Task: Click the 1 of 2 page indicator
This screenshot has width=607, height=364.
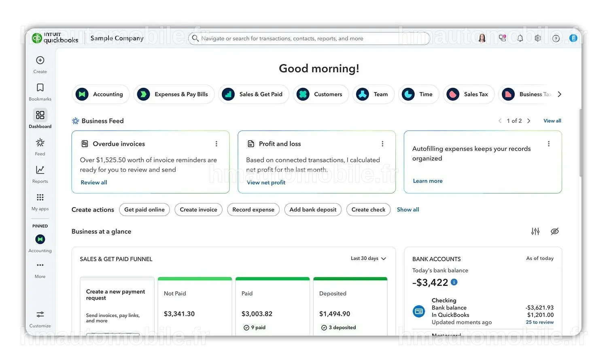Action: click(x=514, y=121)
